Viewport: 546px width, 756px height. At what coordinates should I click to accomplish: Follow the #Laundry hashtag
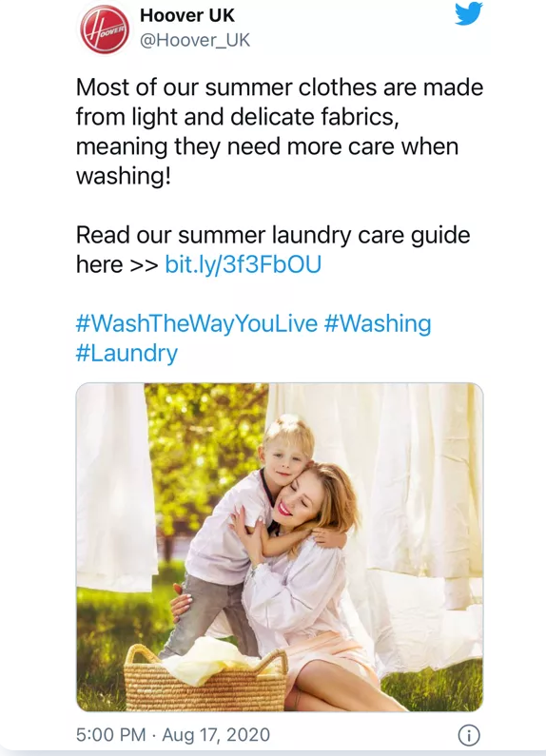(x=127, y=354)
